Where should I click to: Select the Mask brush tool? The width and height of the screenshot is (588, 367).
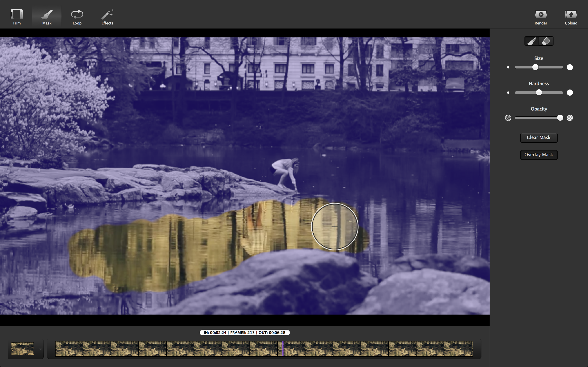point(47,14)
